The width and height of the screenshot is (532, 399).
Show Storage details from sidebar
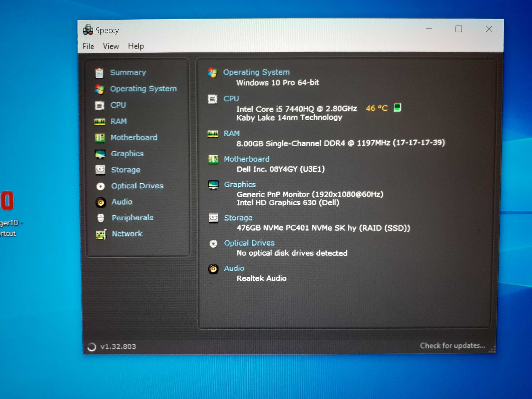pyautogui.click(x=126, y=170)
